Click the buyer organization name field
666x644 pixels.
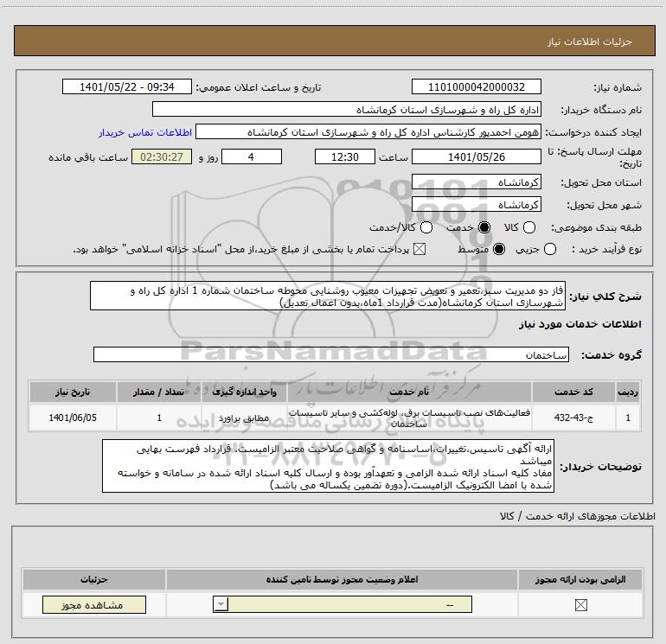(347, 110)
